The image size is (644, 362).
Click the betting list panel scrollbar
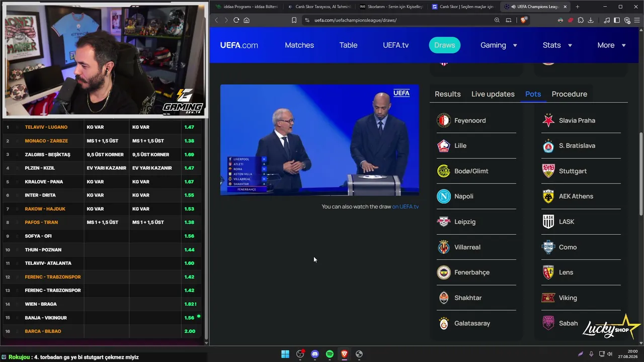pyautogui.click(x=206, y=229)
